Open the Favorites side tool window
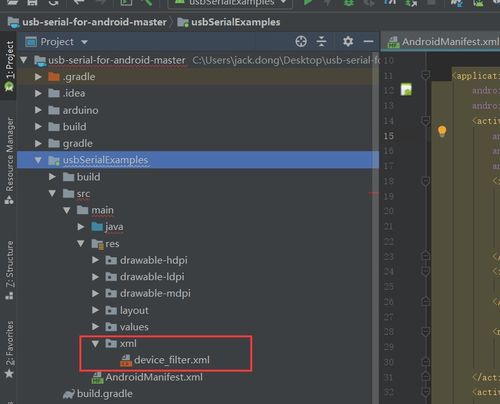Image resolution: width=500 pixels, height=404 pixels. [x=9, y=349]
